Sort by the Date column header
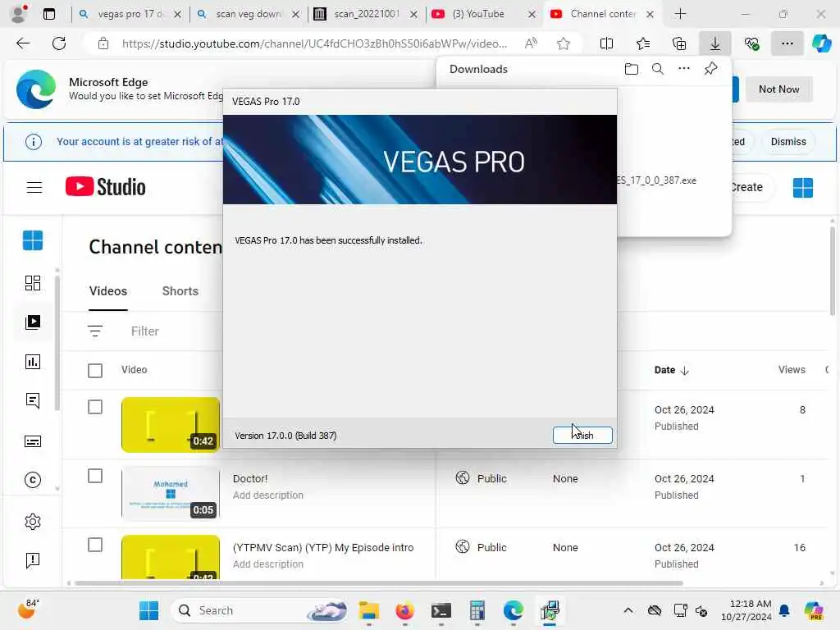Viewport: 840px width, 630px height. click(671, 370)
